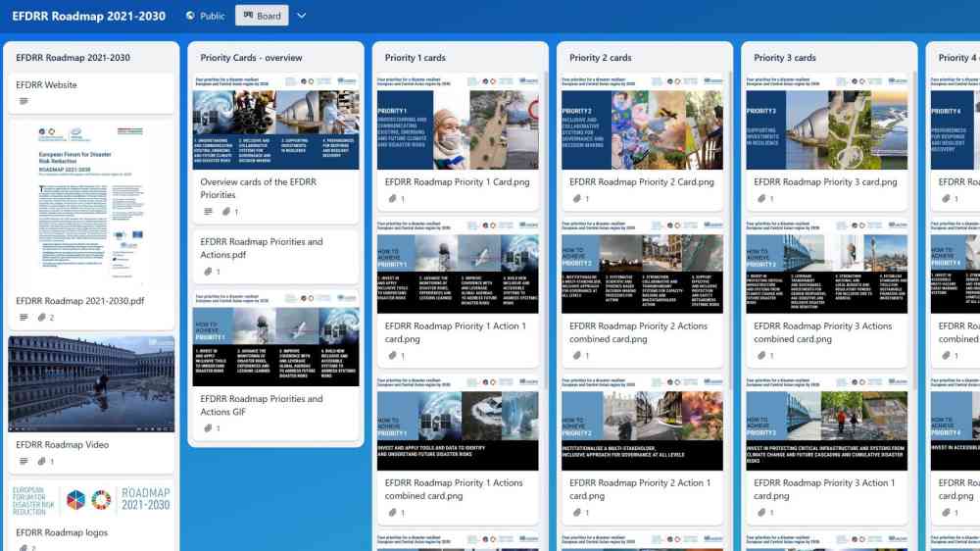Open Priority 1 Actions combined card.png

click(x=458, y=450)
